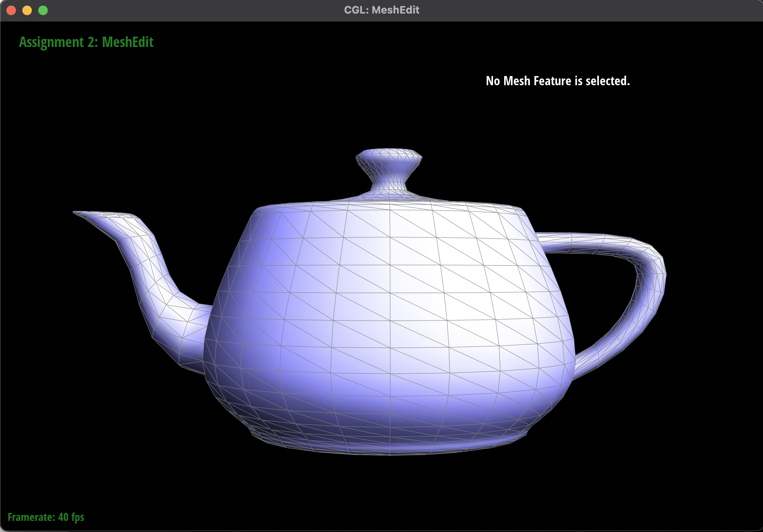Click the yellow minimize window button
This screenshot has width=763, height=532.
point(27,10)
